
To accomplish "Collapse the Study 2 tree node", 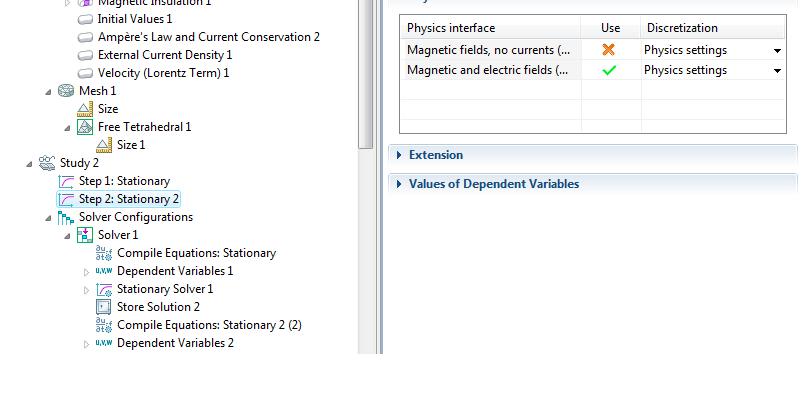I will [x=30, y=163].
